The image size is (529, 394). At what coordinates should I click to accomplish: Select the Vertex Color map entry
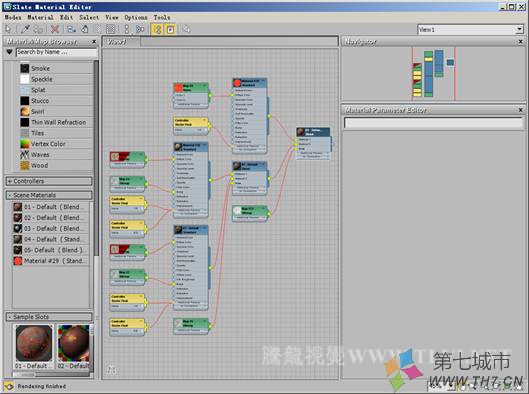pos(56,144)
